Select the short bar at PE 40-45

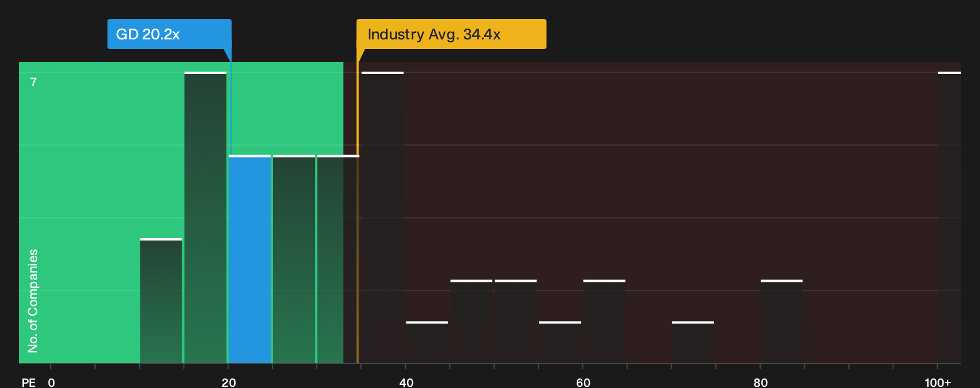[x=427, y=342]
